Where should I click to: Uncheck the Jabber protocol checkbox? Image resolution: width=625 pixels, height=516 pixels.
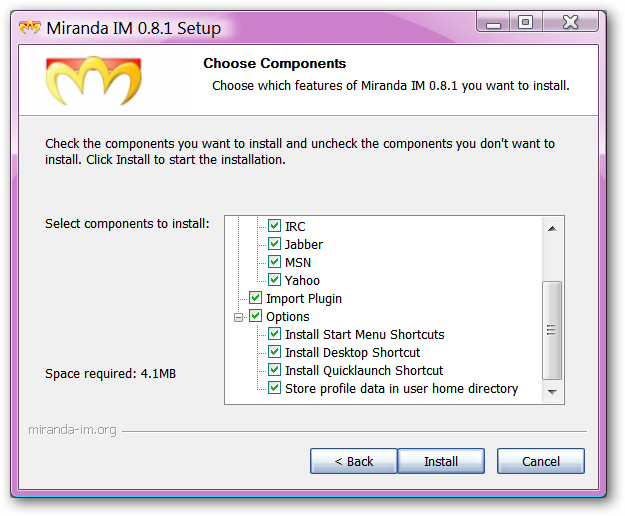(274, 244)
